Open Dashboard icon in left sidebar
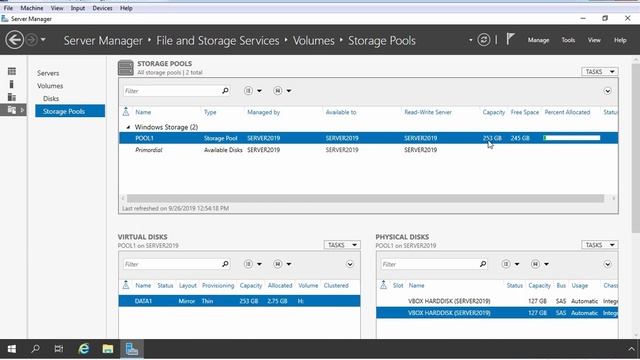Screen dimensions: 640x360 [12, 71]
